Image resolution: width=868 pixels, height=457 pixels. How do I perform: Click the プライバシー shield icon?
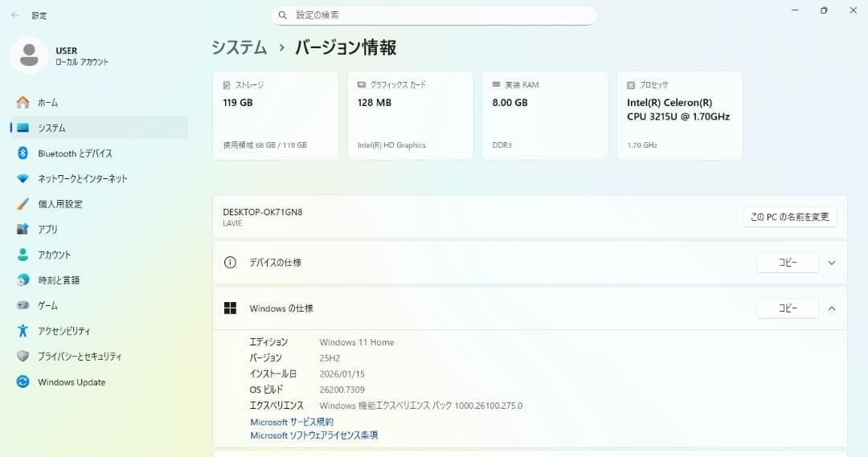tap(23, 357)
